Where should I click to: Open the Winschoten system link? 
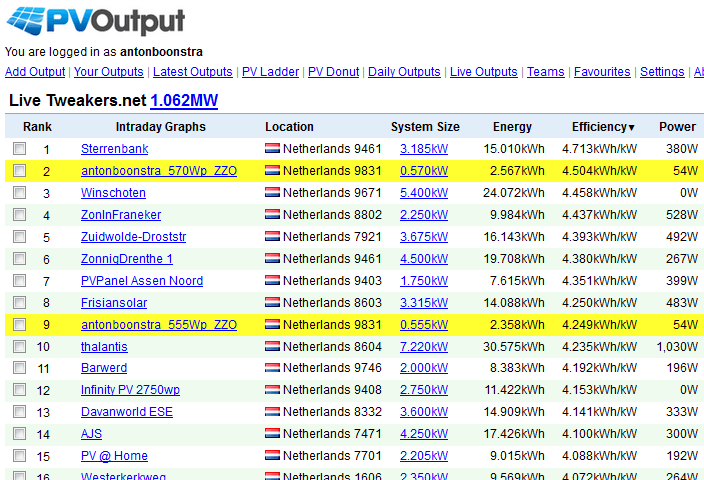113,193
